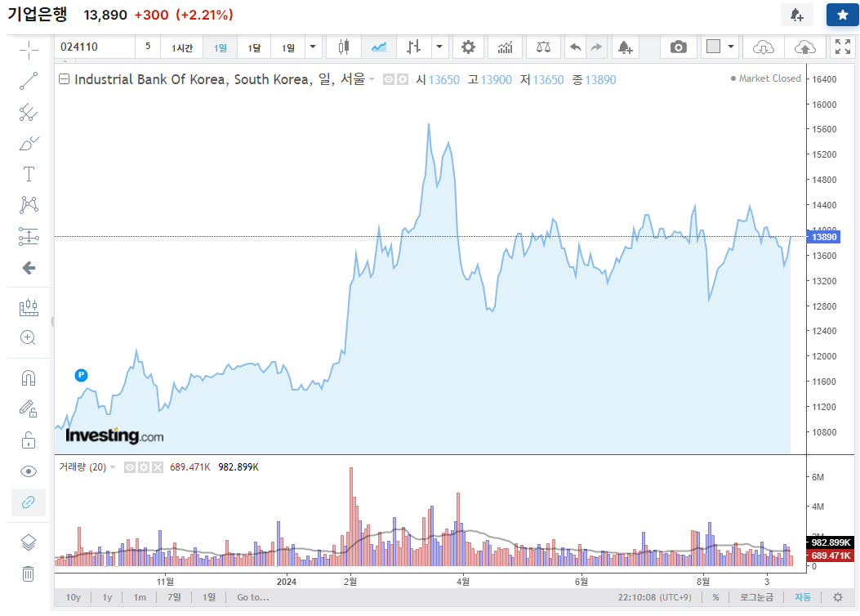
Task: Switch to bars chart style
Action: coord(414,47)
